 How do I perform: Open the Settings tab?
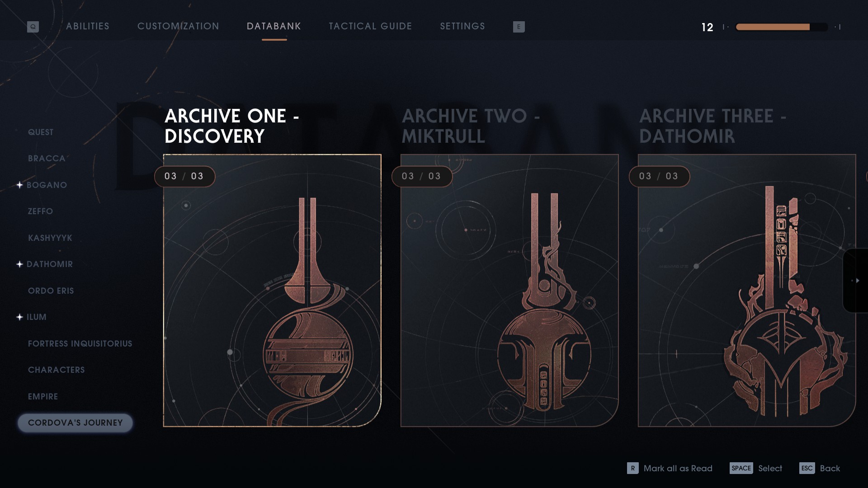coord(462,26)
